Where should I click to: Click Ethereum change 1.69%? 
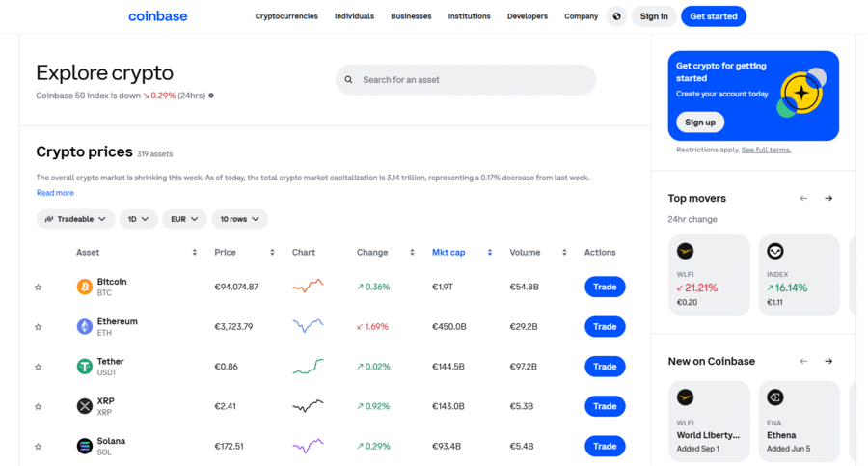coord(372,327)
